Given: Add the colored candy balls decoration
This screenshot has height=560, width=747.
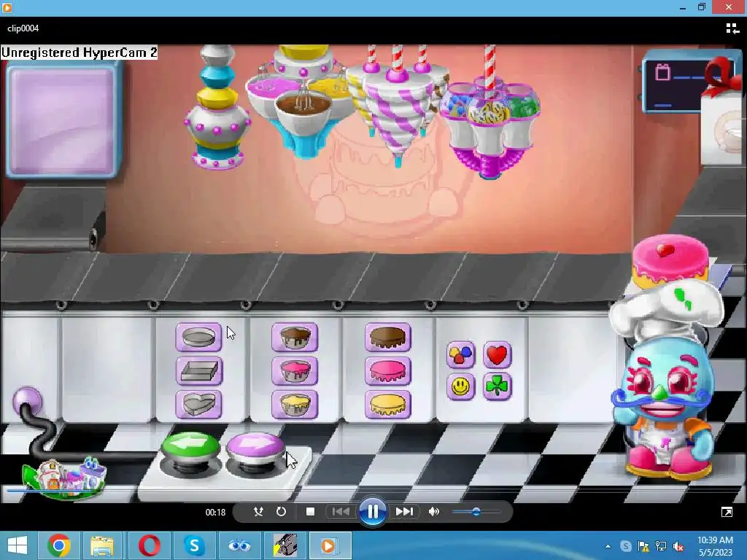Looking at the screenshot, I should [461, 355].
